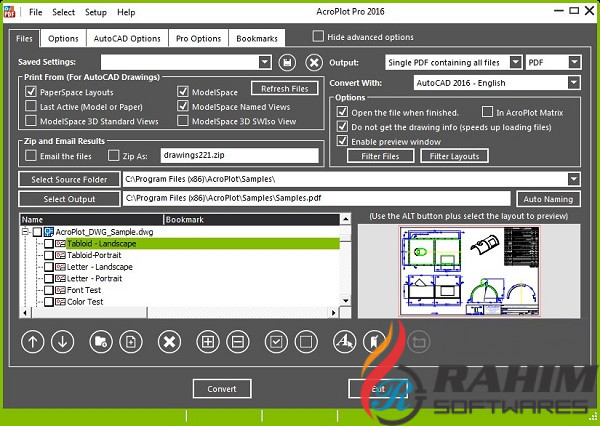Check the Letter - Portrait layout checkbox

pyautogui.click(x=49, y=279)
